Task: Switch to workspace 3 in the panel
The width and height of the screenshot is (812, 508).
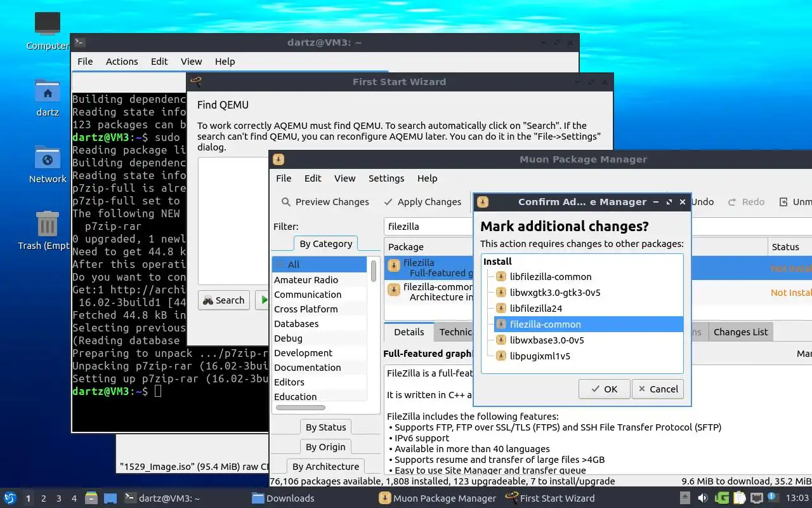Action: (59, 498)
